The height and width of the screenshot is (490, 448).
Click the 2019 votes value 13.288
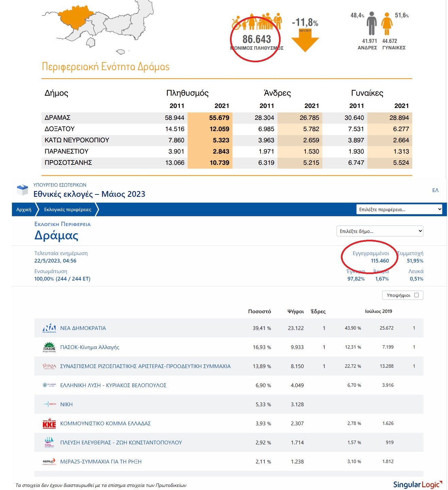[x=387, y=366]
